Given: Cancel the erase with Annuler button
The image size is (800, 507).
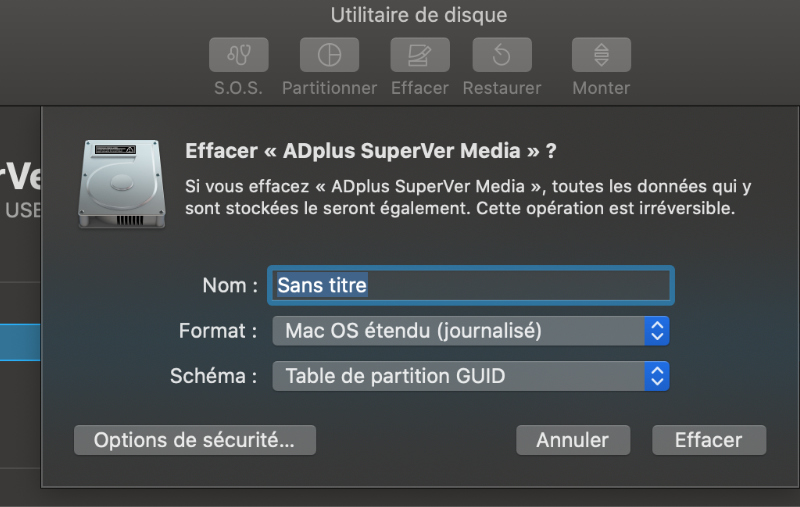Looking at the screenshot, I should coord(573,440).
